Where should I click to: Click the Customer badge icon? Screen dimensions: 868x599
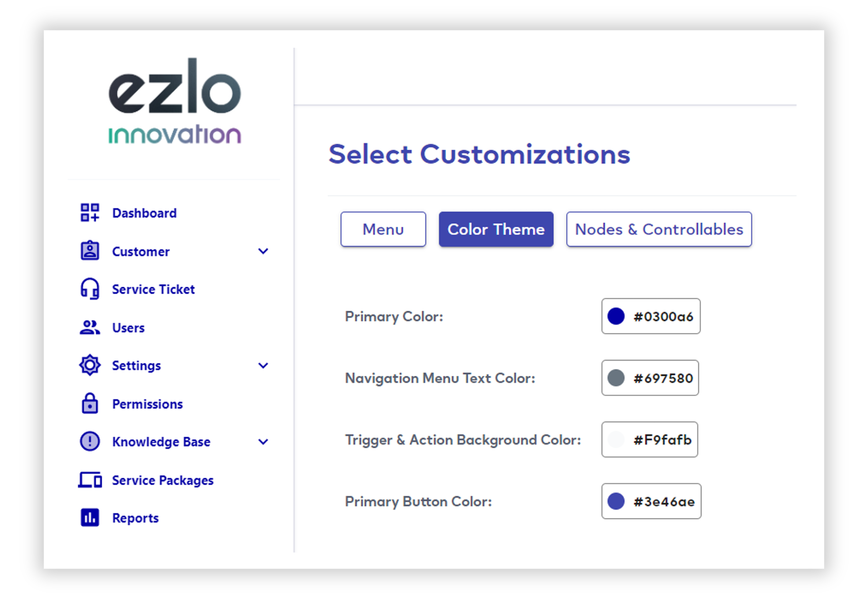click(89, 251)
